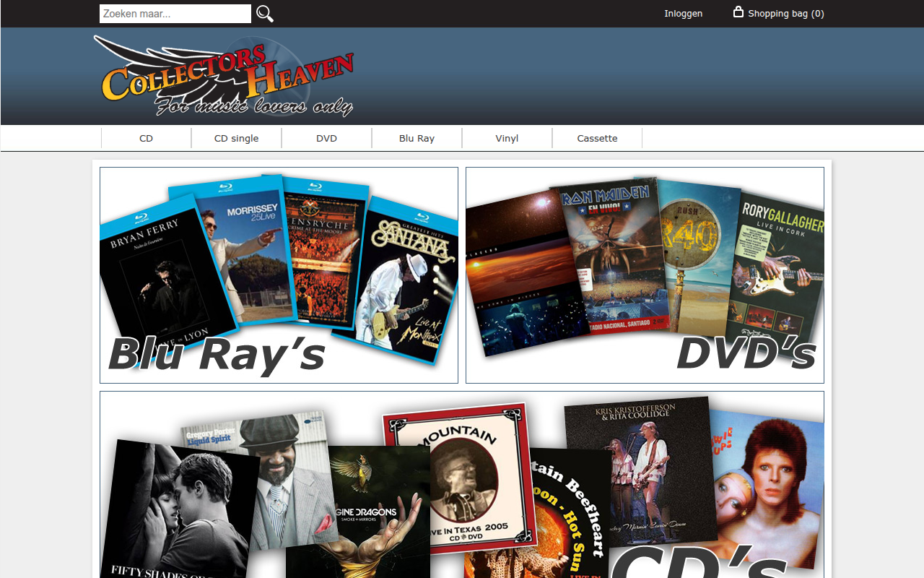Open the DVD's banner heading
Image resolution: width=924 pixels, height=578 pixels.
coord(746,354)
